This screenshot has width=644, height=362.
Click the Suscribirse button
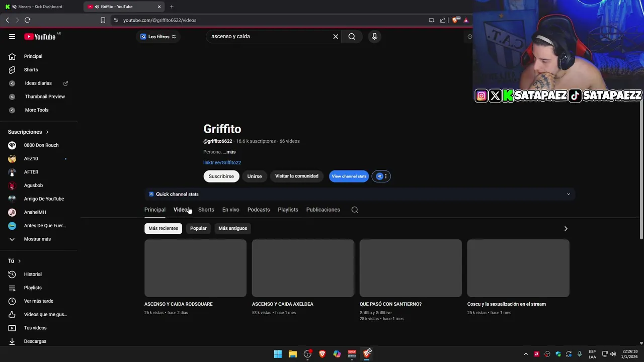tap(221, 176)
